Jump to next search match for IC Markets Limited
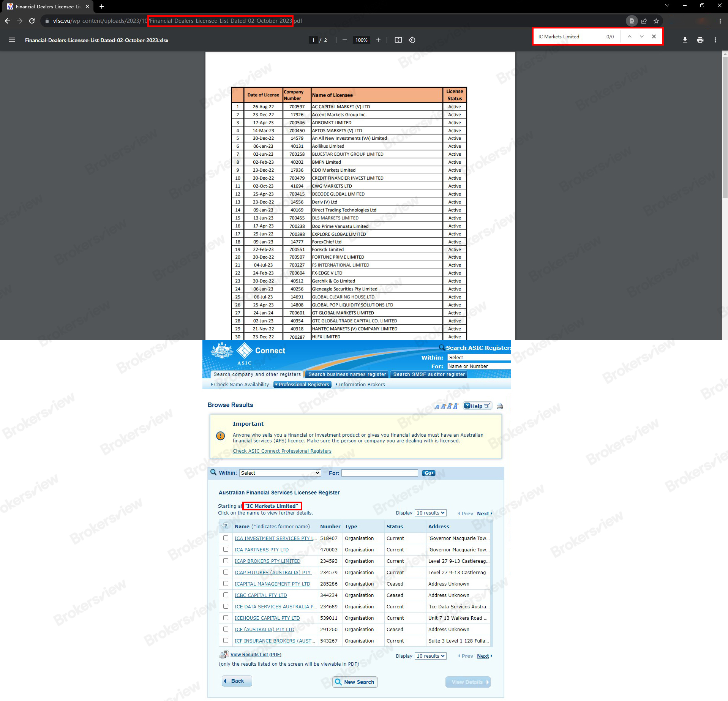Viewport: 728px width, 701px height. coord(641,36)
